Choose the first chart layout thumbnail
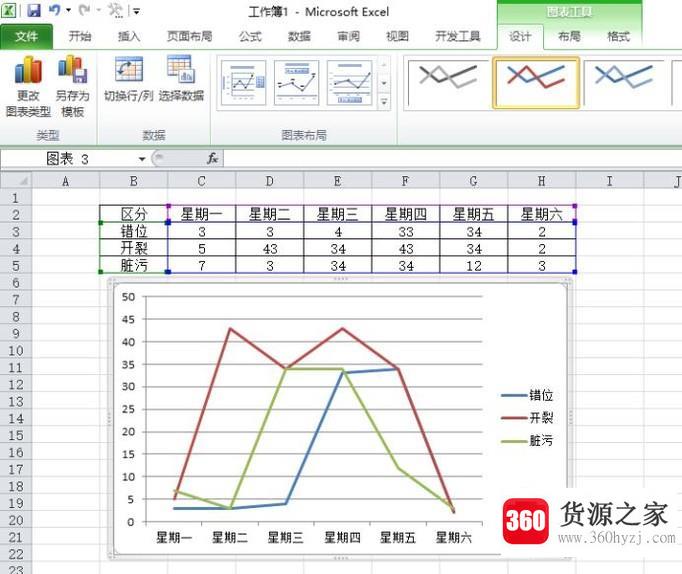This screenshot has width=682, height=574. point(244,83)
